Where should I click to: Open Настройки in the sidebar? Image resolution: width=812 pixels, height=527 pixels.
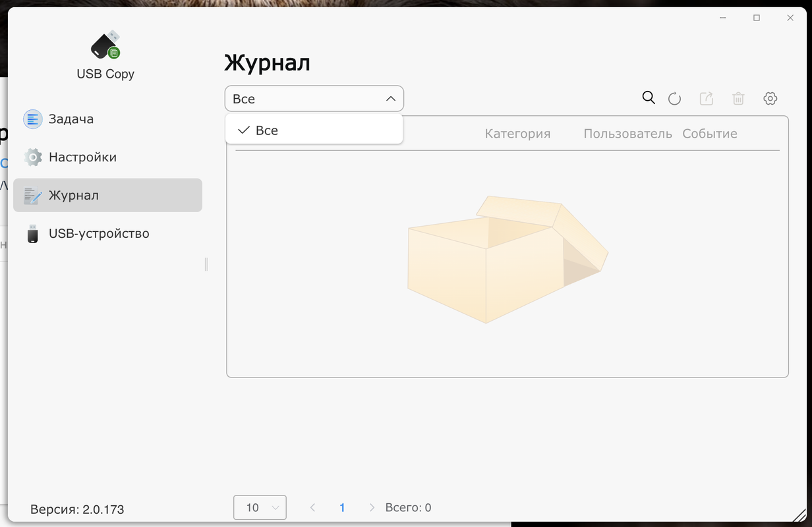pyautogui.click(x=107, y=157)
